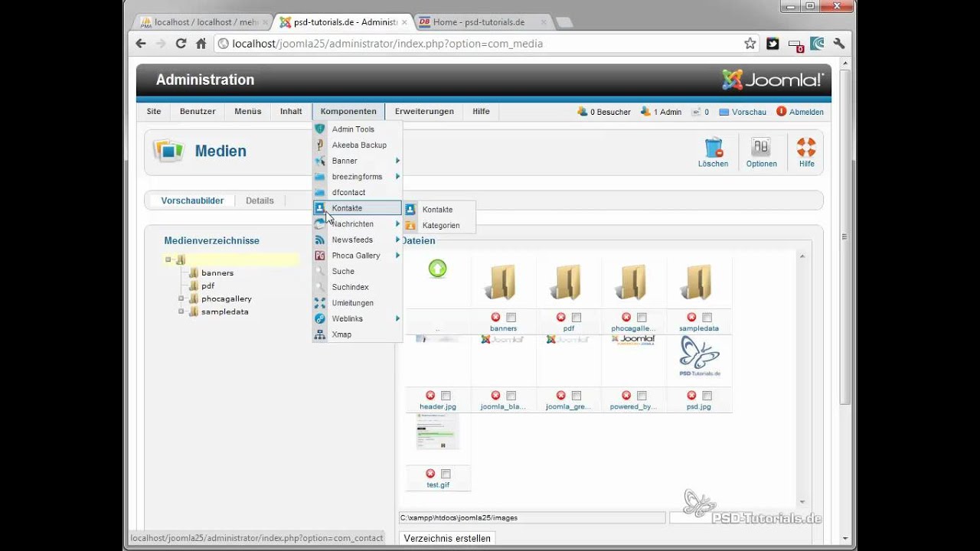
Task: Click the red delete icon for pdf folder
Action: pos(560,317)
